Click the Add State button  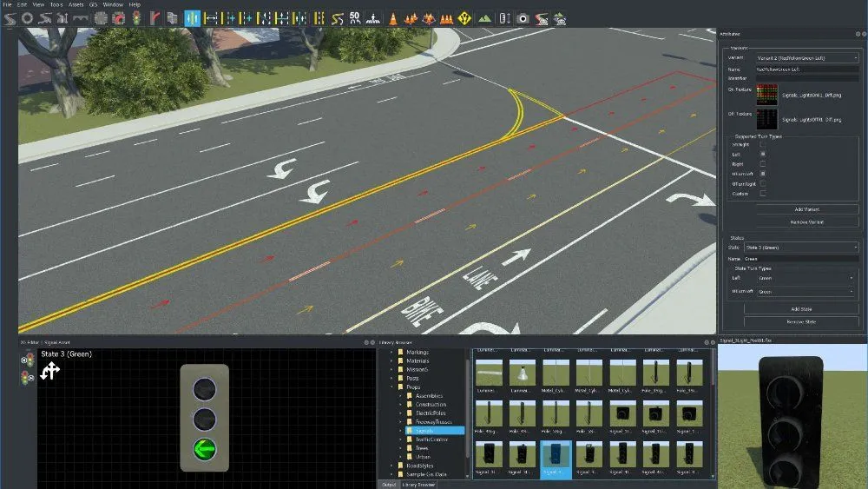pos(801,309)
